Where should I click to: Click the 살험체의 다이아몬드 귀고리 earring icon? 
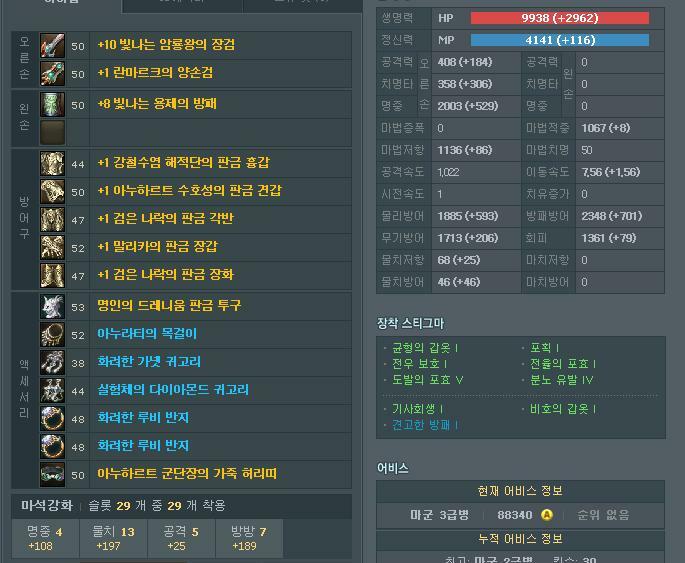(x=52, y=390)
